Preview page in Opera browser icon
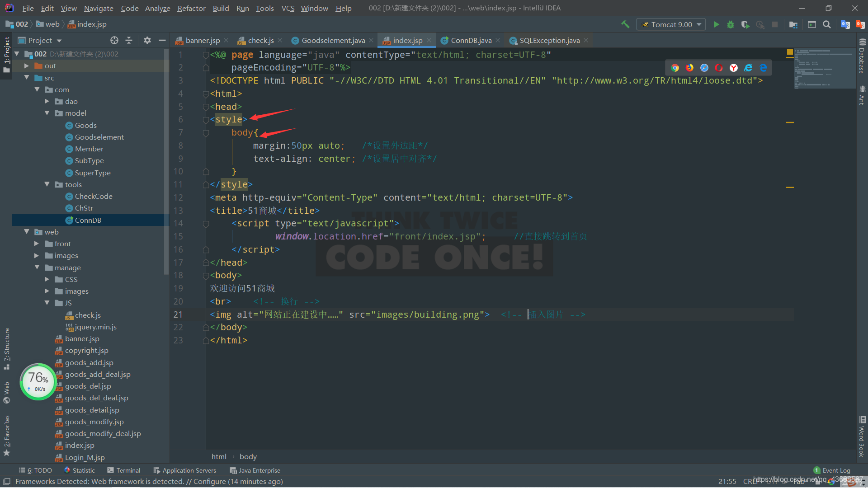 point(719,68)
